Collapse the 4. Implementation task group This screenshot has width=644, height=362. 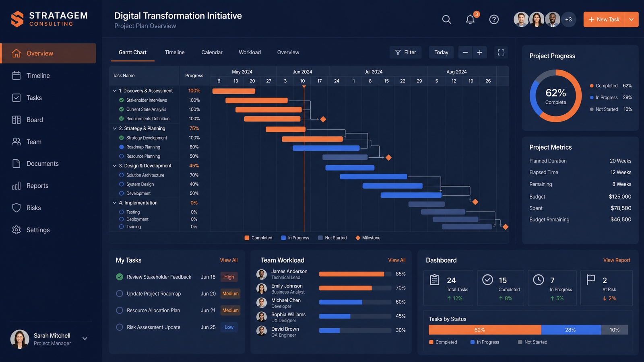tap(115, 203)
